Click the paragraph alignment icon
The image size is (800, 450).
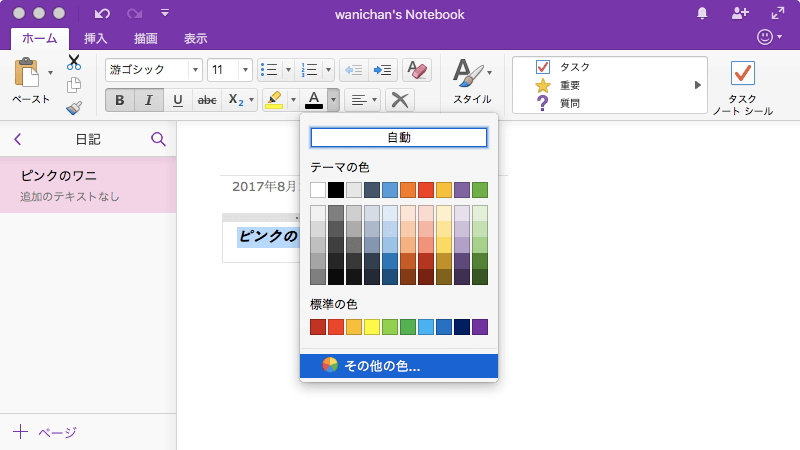coord(359,100)
